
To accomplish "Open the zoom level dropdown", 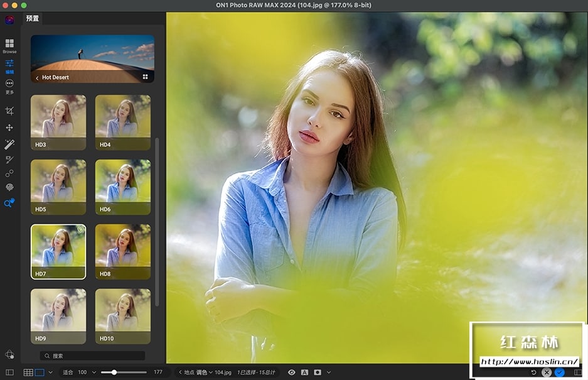I will coord(94,372).
